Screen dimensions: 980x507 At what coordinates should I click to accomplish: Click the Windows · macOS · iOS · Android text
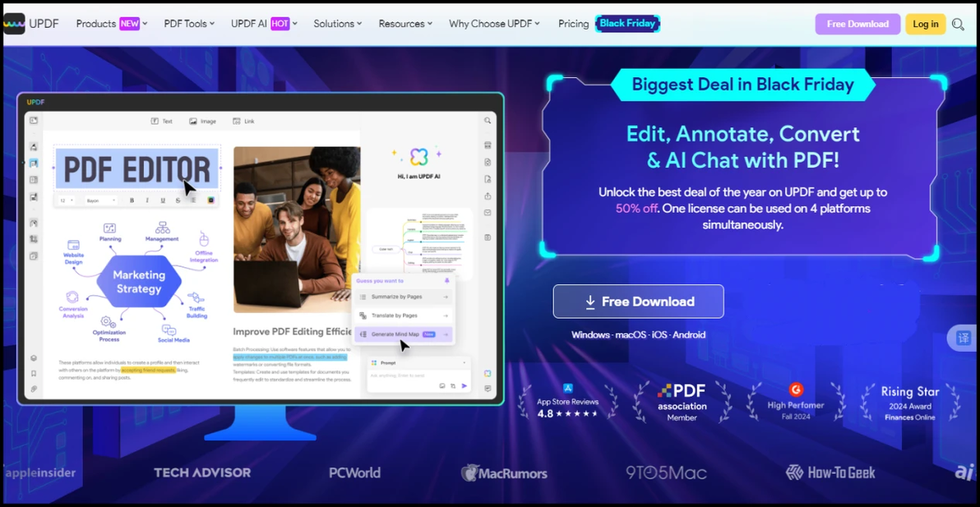point(638,335)
